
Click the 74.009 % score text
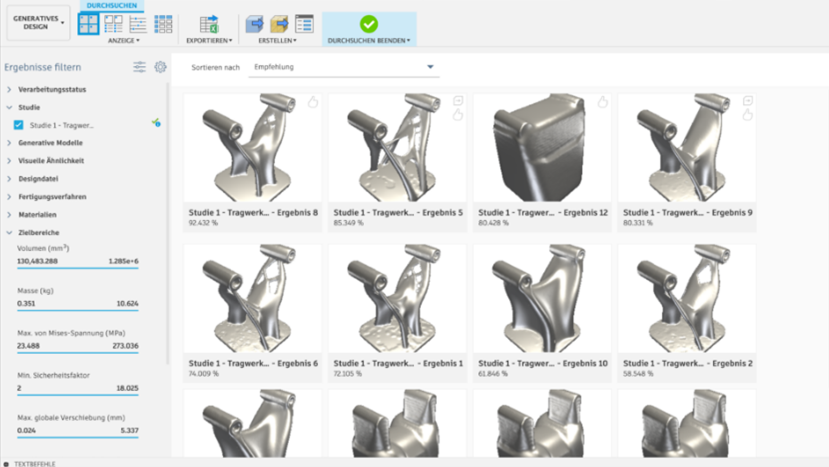point(203,374)
